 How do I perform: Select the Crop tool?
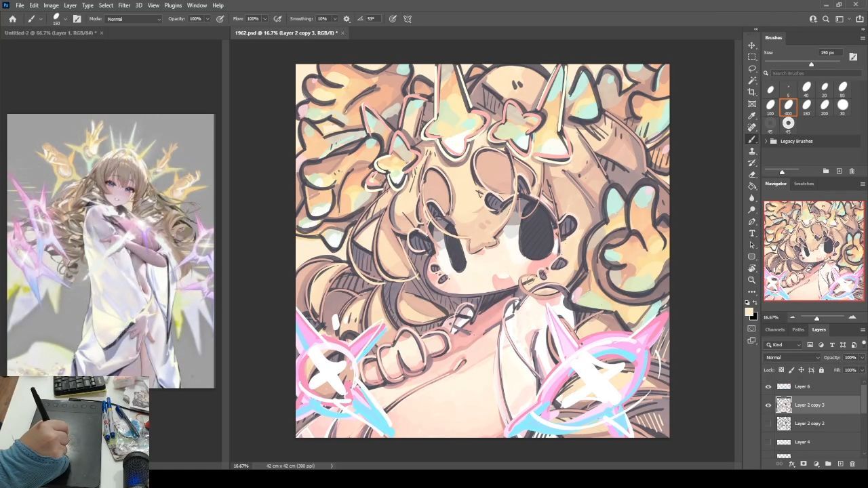751,92
